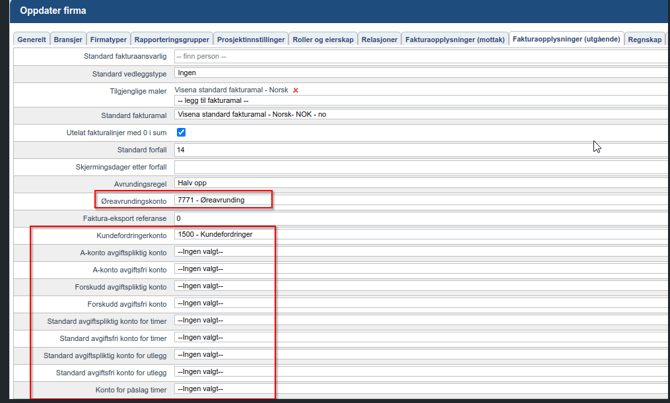Switch to the Bransjer tab
The height and width of the screenshot is (403, 670).
(x=68, y=40)
